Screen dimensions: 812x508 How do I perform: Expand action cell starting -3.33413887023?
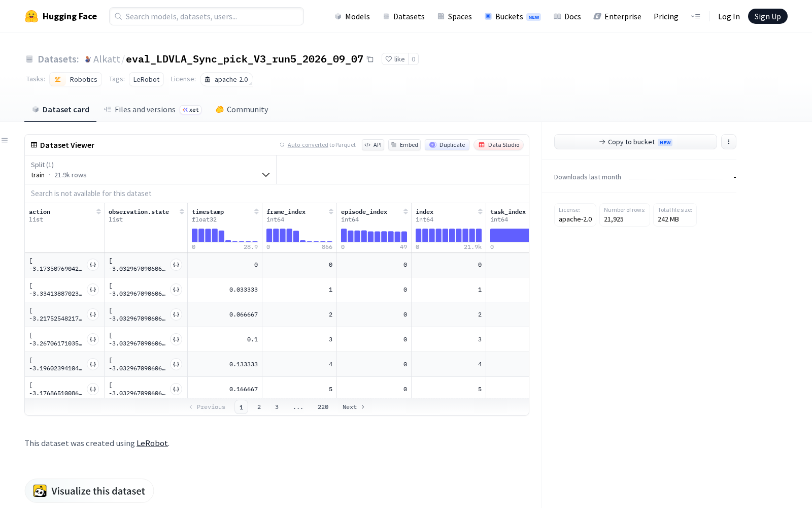pos(93,290)
